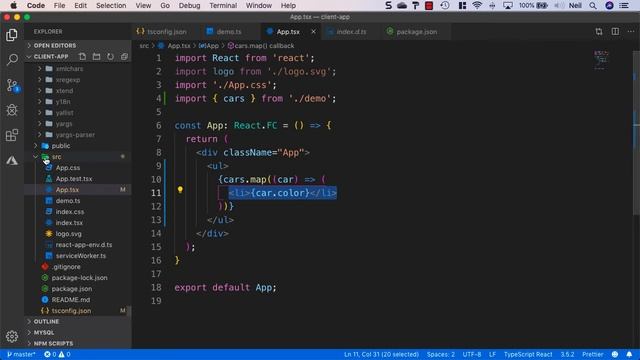Open the Debug menu
This screenshot has width=640, height=360.
pos(189,6)
